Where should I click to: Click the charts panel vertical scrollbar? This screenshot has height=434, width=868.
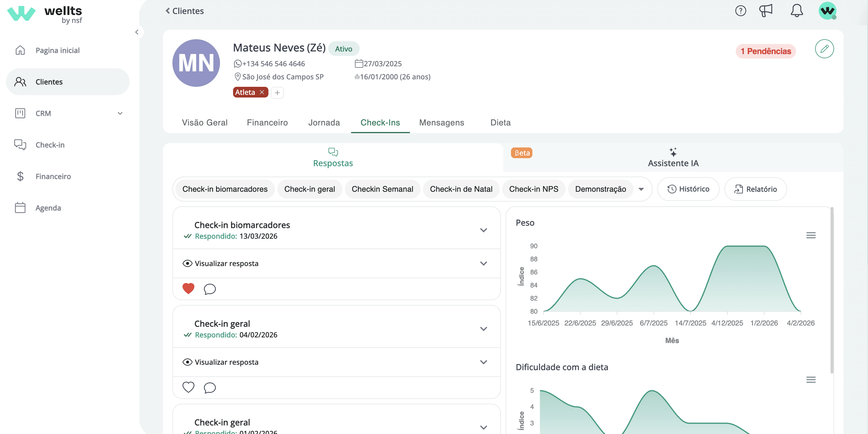tap(832, 290)
